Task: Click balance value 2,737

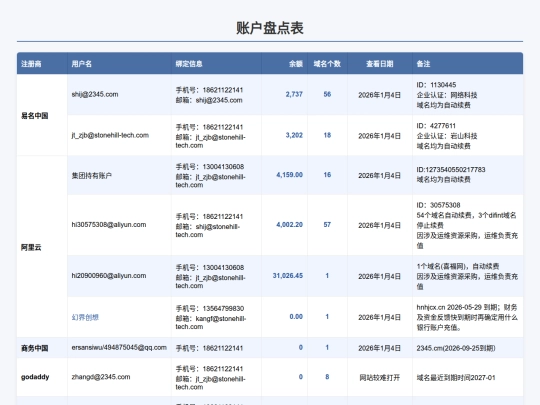Action: pyautogui.click(x=294, y=94)
